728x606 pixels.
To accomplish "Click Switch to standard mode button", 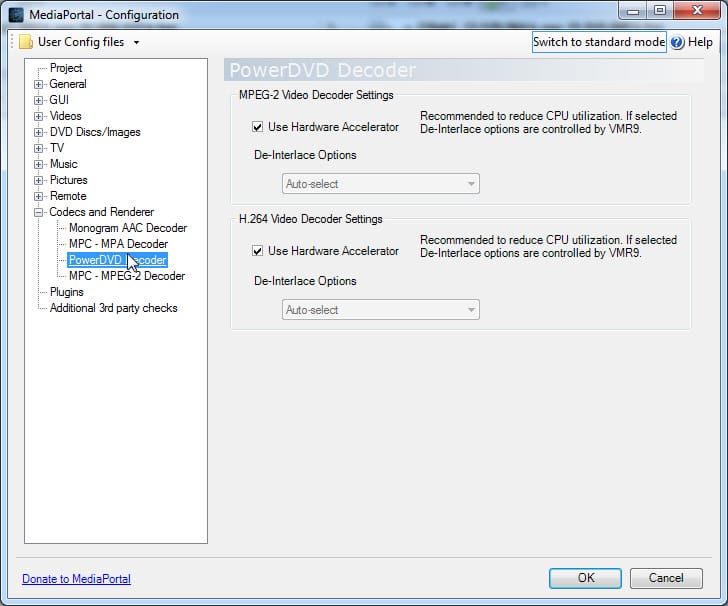I will (598, 42).
